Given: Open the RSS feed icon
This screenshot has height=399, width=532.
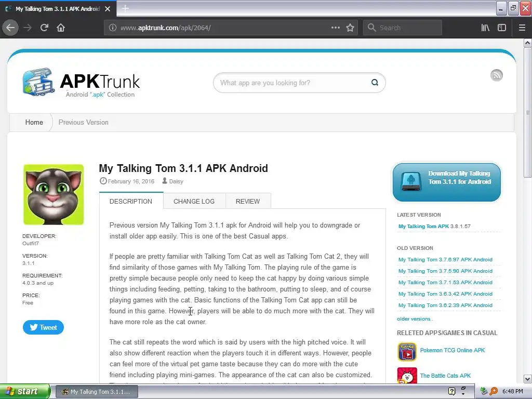Looking at the screenshot, I should pos(496,75).
